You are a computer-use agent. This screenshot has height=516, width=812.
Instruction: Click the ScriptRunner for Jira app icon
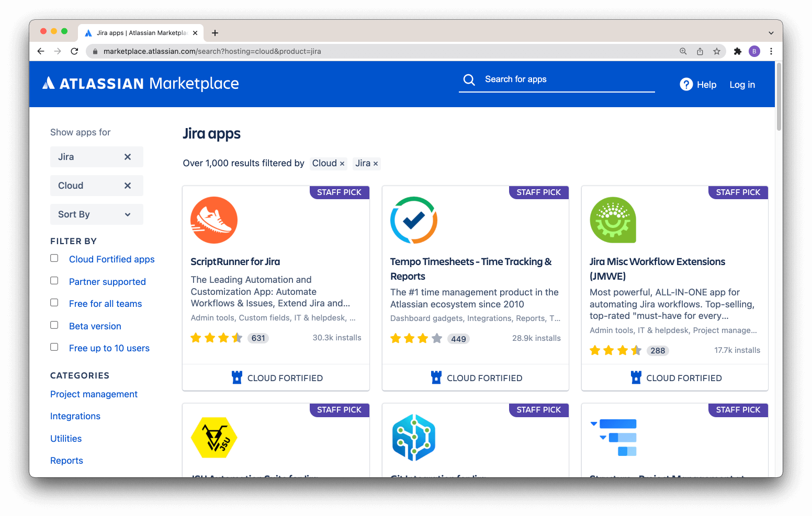(x=214, y=220)
